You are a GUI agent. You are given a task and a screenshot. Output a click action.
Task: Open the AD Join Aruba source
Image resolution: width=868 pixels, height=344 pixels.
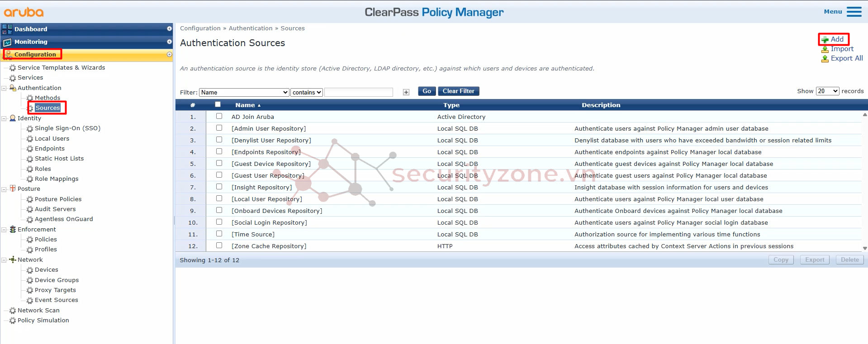tap(253, 117)
